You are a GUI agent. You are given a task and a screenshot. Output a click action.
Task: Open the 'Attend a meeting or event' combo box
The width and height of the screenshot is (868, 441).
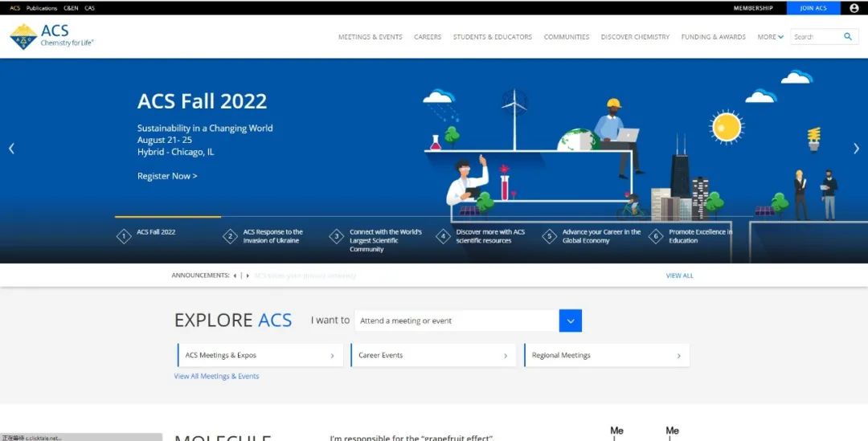coord(456,321)
